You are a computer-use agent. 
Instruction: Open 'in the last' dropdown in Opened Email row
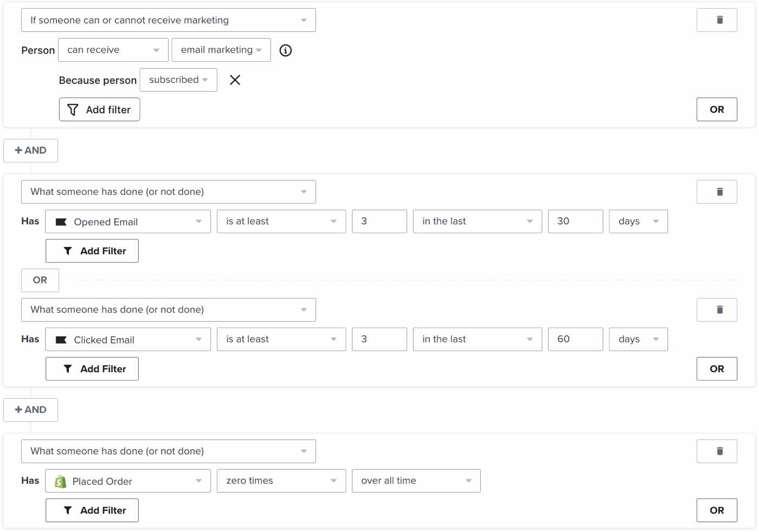coord(478,222)
